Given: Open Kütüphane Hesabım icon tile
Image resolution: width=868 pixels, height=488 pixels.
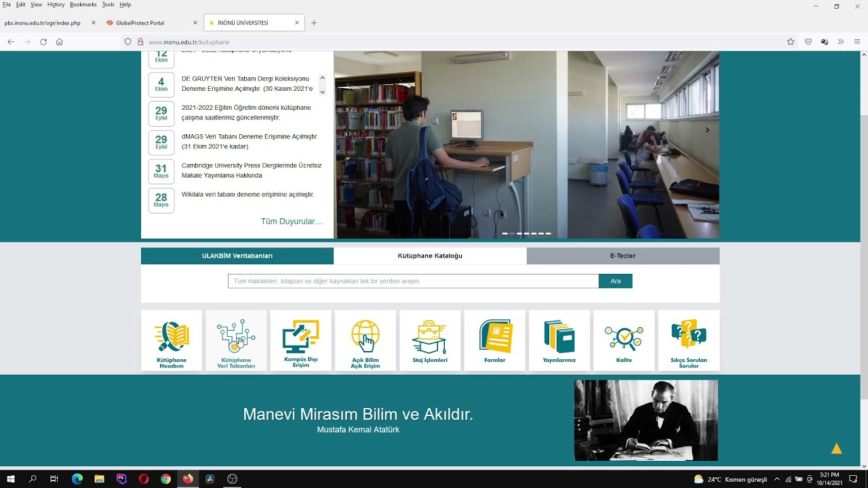Looking at the screenshot, I should (172, 341).
